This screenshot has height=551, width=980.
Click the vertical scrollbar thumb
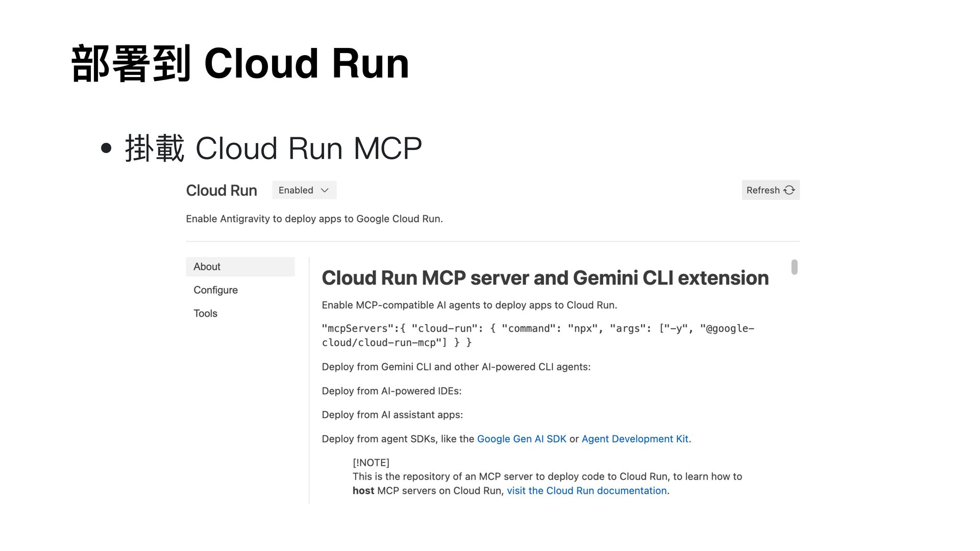tap(794, 267)
